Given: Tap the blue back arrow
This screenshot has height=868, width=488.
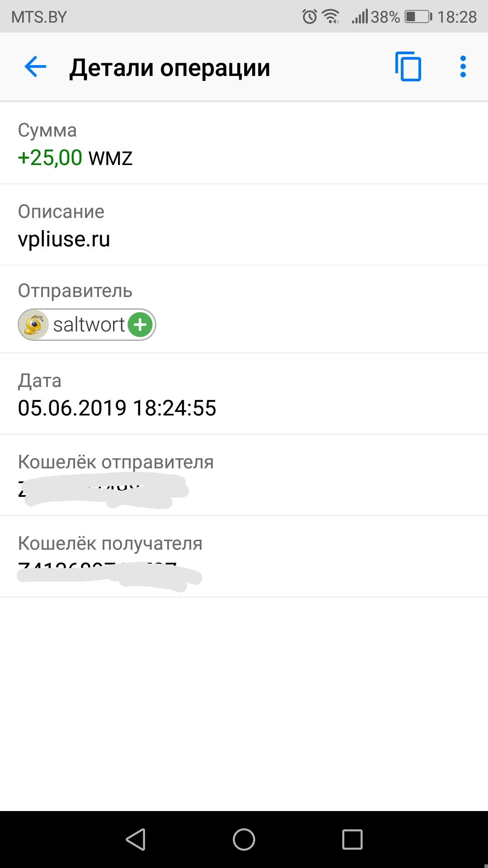Looking at the screenshot, I should click(35, 67).
